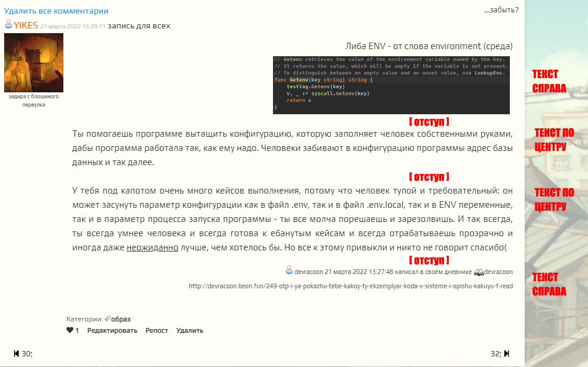This screenshot has height=367, width=588.
Task: Click the heart like icon
Action: [x=69, y=330]
